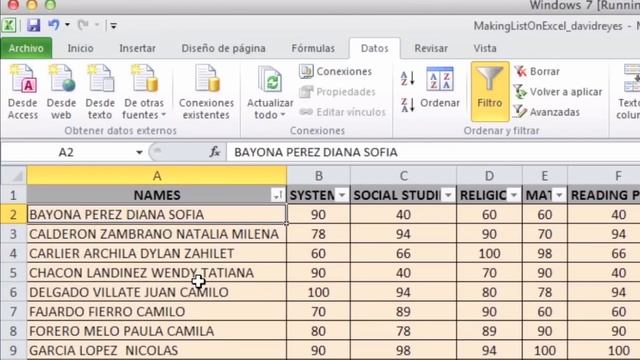
Task: Open the Vista tab
Action: 485,48
